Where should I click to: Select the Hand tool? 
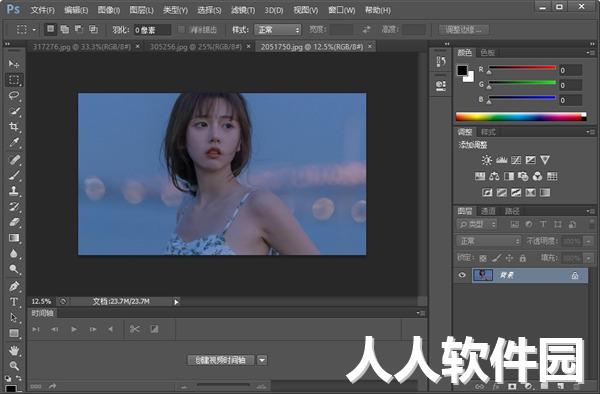[14, 350]
